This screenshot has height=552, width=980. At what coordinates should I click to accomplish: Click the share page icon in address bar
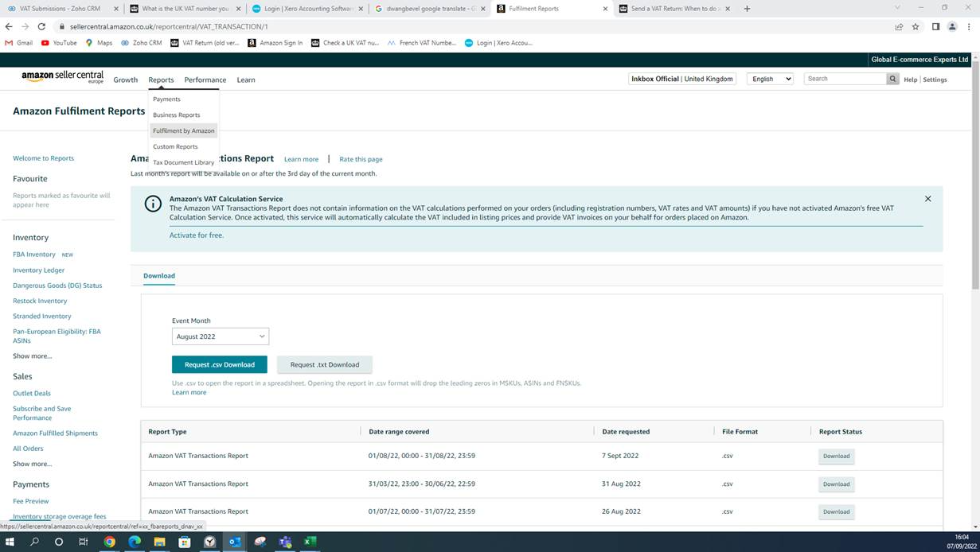coord(899,26)
